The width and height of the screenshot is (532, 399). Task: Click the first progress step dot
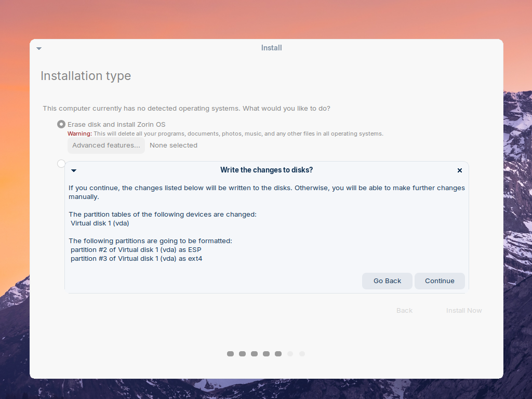230,354
